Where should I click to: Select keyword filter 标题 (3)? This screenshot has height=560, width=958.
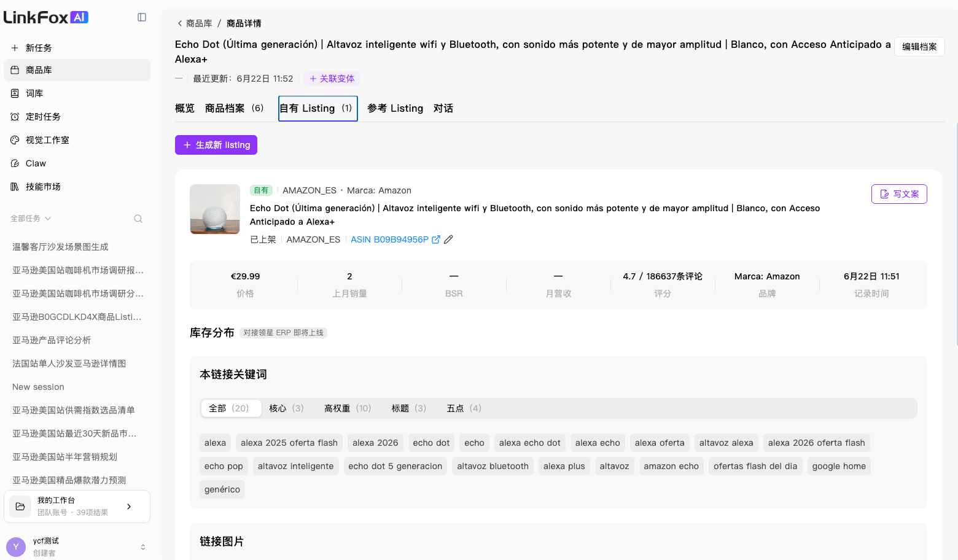409,408
